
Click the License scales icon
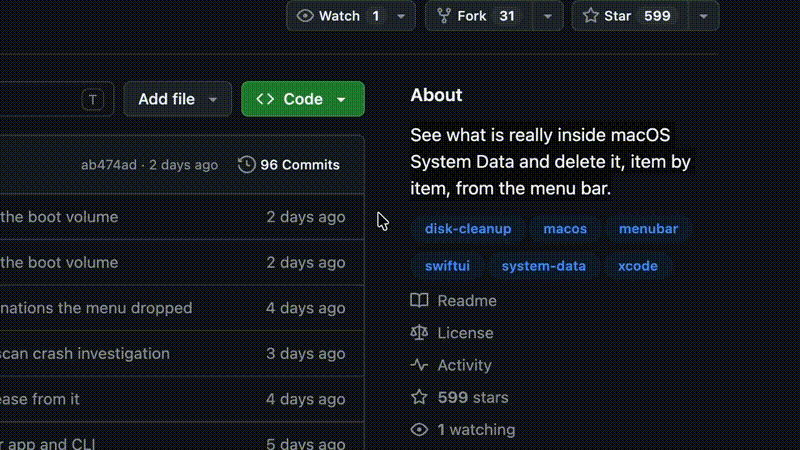point(419,333)
